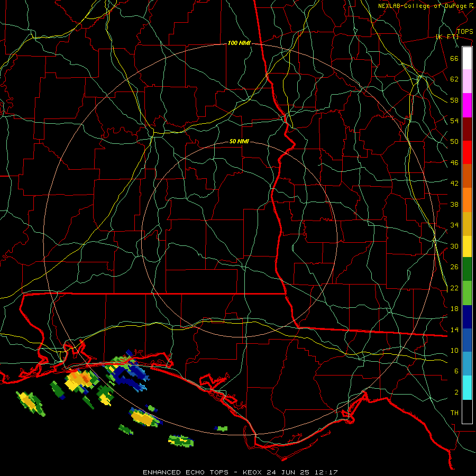Click the 6 legend value
476x476 pixels.
coord(456,371)
